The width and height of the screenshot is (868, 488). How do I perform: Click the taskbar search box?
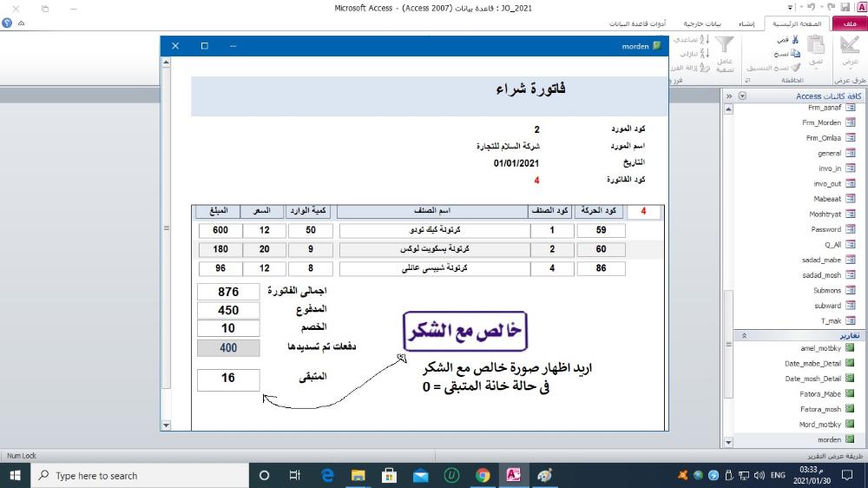(140, 475)
